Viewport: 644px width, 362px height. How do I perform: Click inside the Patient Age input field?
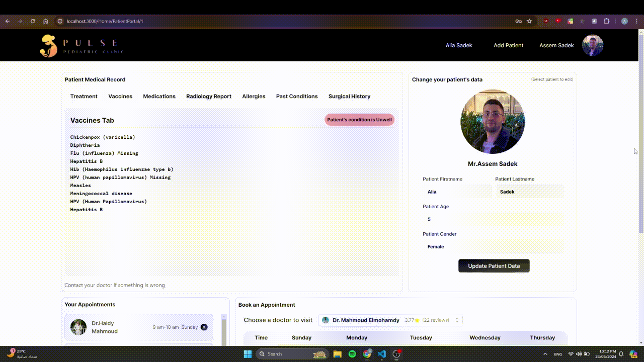click(x=494, y=219)
